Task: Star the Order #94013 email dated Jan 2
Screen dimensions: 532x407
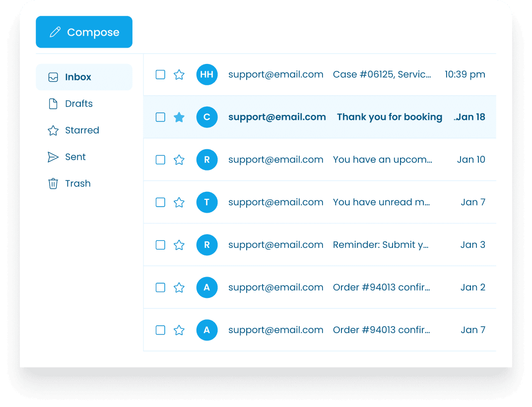Action: (179, 288)
